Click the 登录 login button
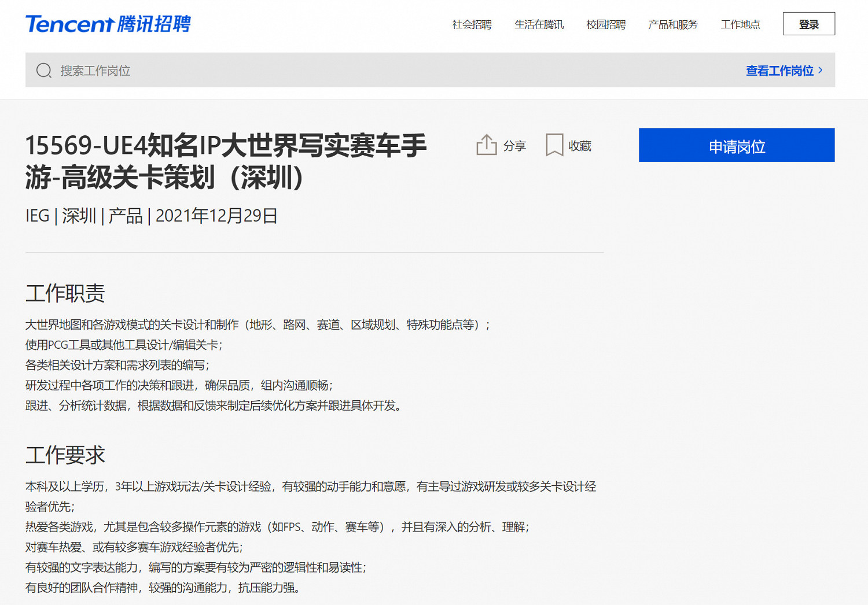 pos(808,24)
